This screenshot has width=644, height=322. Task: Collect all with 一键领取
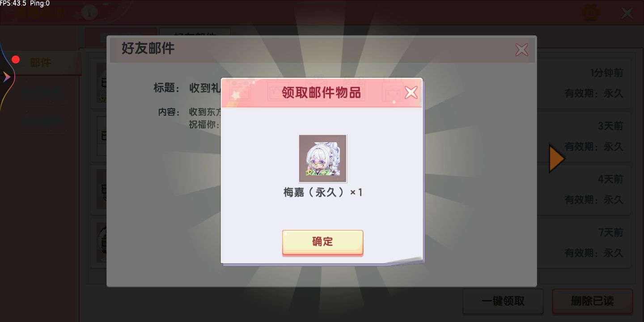tap(503, 301)
